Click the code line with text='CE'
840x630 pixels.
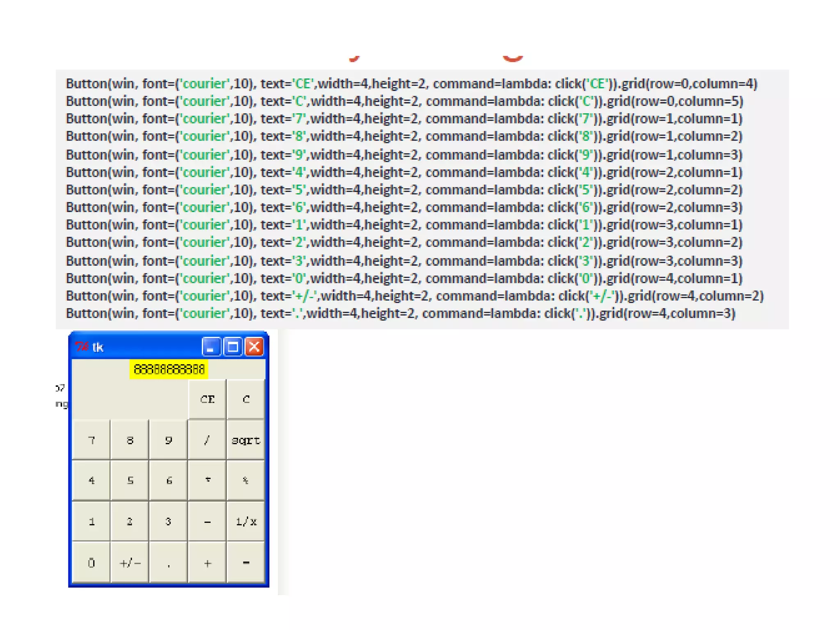tap(411, 84)
